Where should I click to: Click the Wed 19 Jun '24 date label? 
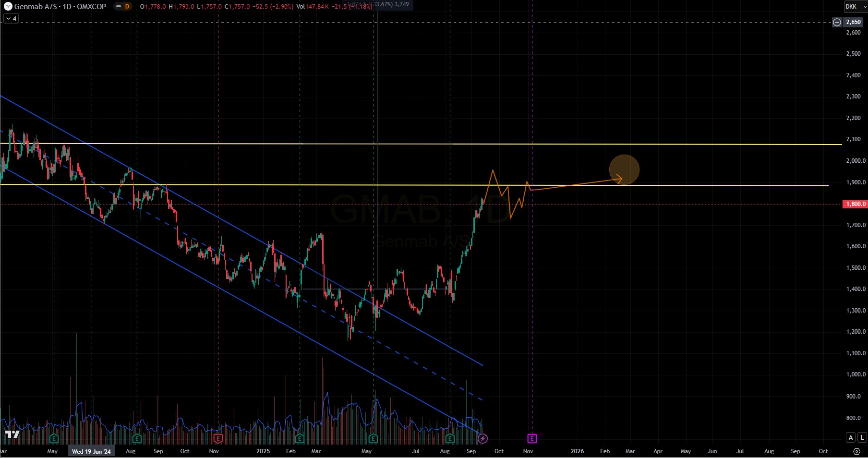pyautogui.click(x=91, y=451)
